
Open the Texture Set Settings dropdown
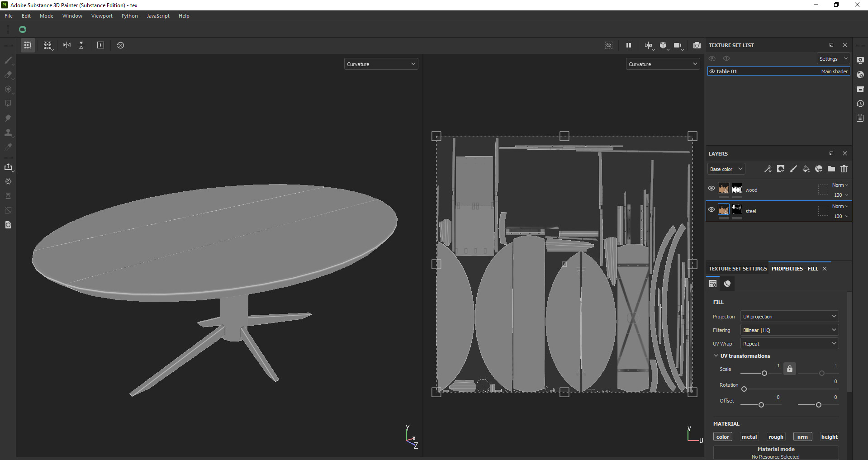pyautogui.click(x=833, y=59)
